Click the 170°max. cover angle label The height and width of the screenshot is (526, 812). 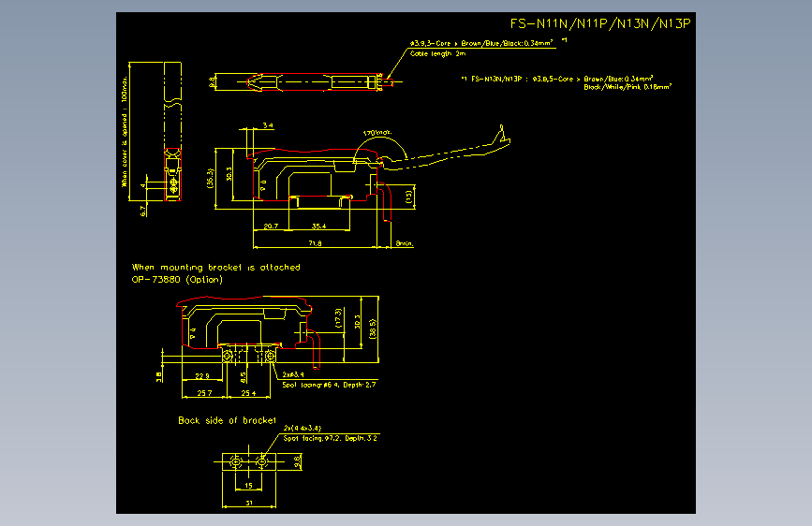tap(377, 133)
